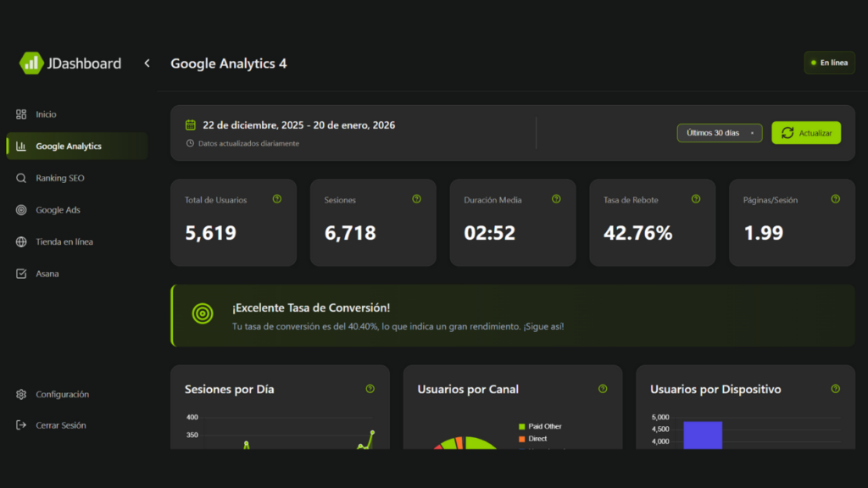Click the JDashboard hexagon logo icon
Screen dimensions: 868x488
click(x=31, y=63)
